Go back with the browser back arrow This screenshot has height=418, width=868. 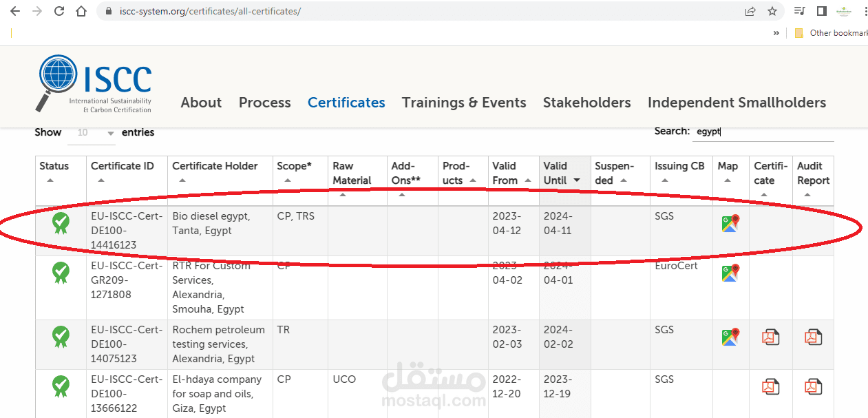click(x=15, y=11)
